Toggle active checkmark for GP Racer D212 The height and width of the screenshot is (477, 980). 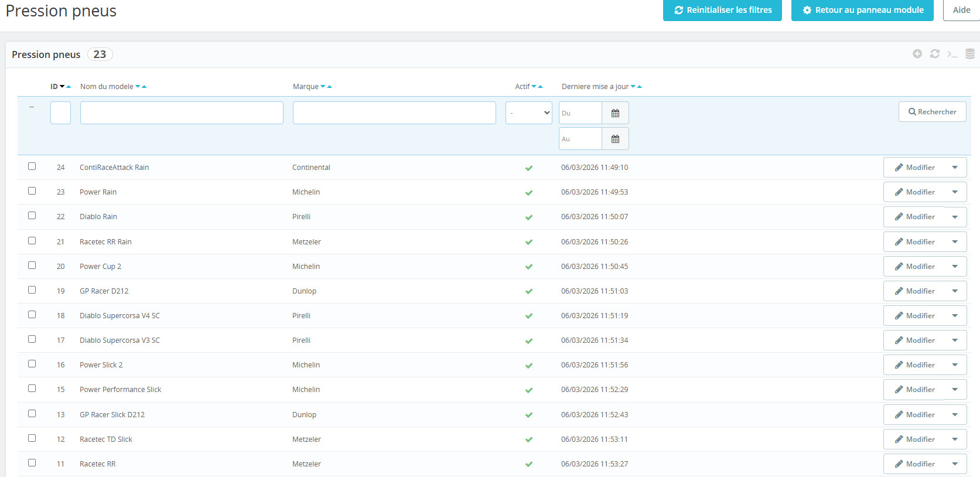[x=529, y=292]
